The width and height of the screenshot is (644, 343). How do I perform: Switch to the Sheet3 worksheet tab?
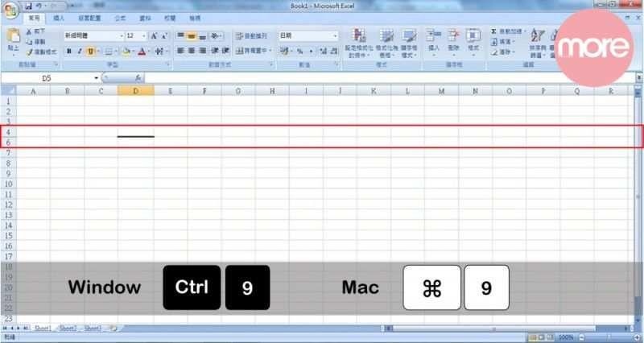(93, 329)
